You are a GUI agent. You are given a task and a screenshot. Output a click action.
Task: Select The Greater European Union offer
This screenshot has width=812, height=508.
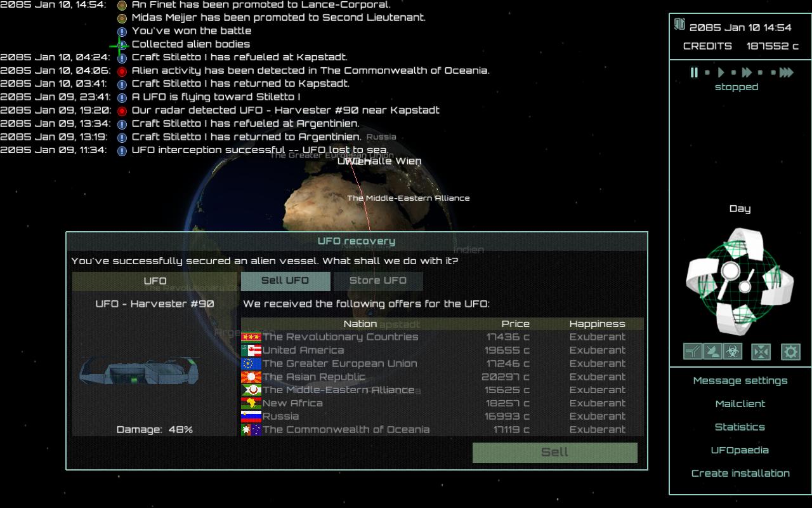click(442, 364)
